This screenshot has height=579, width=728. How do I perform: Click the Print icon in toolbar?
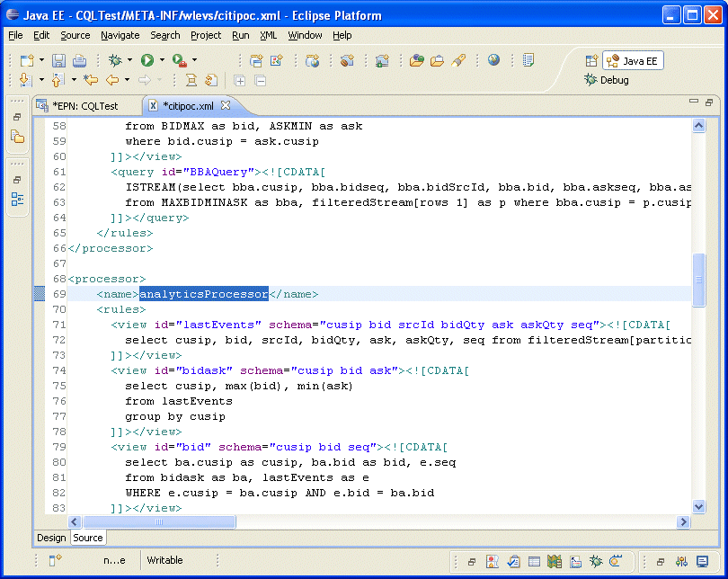pos(79,60)
